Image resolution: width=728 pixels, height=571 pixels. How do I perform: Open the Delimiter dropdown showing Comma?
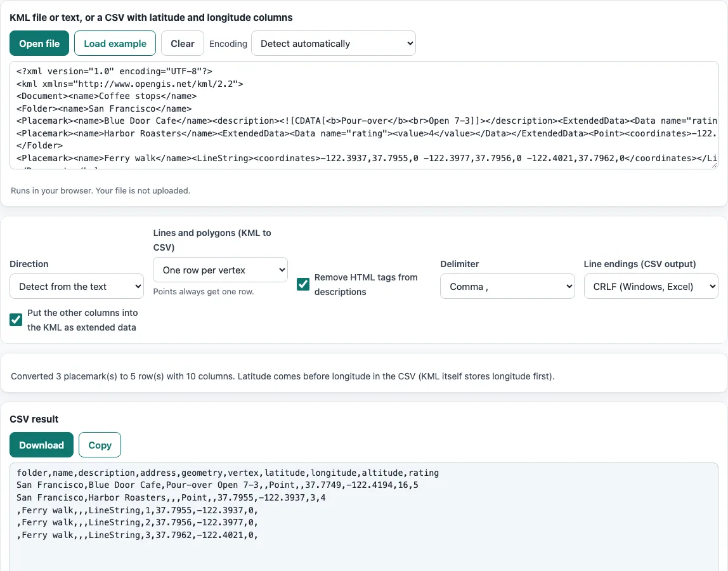(x=507, y=286)
